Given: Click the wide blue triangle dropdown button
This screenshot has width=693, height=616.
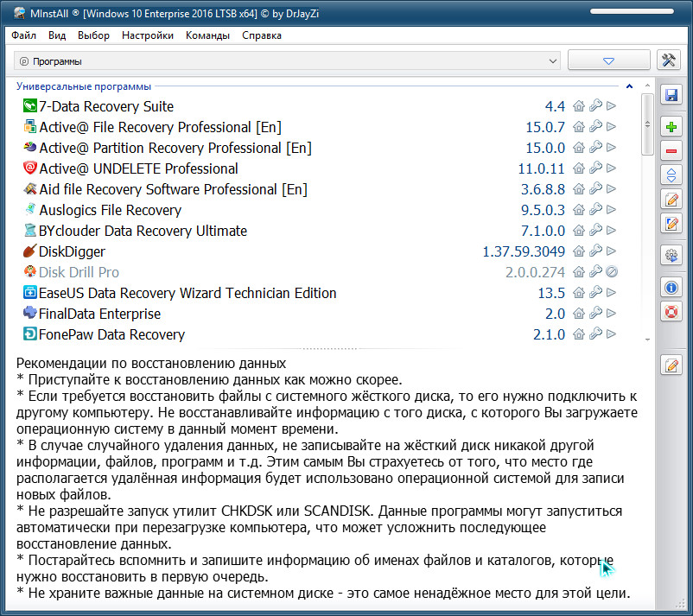Looking at the screenshot, I should [x=608, y=60].
